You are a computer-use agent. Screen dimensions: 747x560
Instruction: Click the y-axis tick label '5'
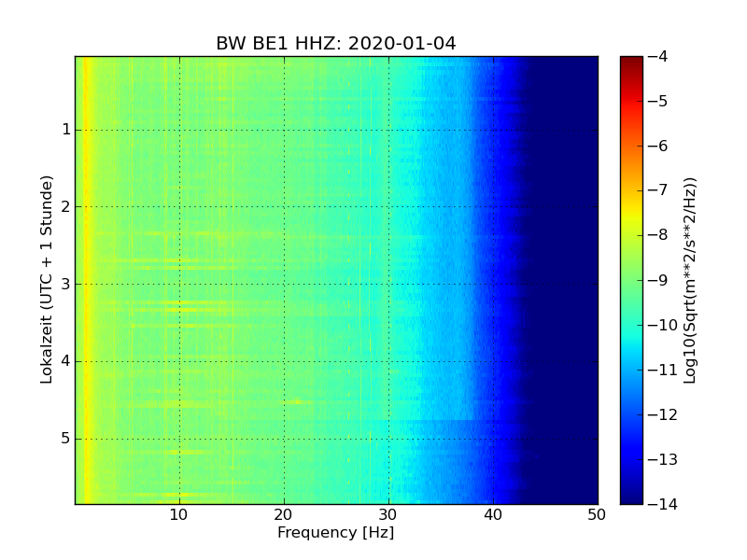pos(66,439)
